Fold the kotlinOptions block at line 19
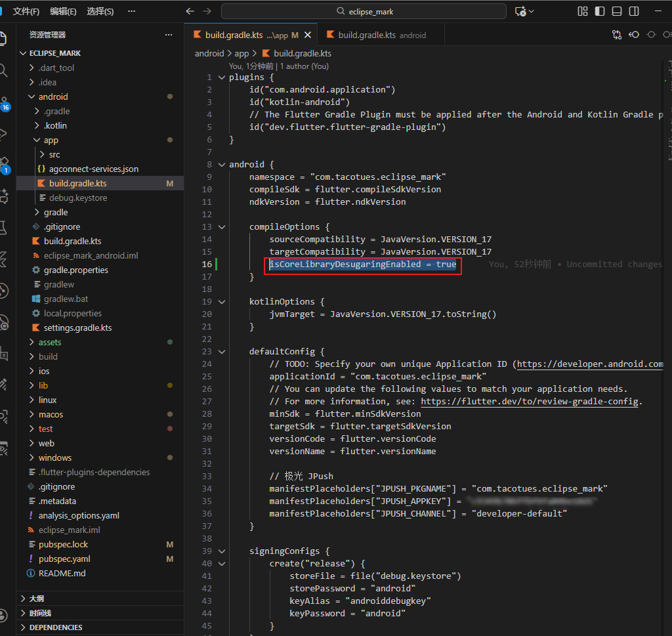 (222, 302)
